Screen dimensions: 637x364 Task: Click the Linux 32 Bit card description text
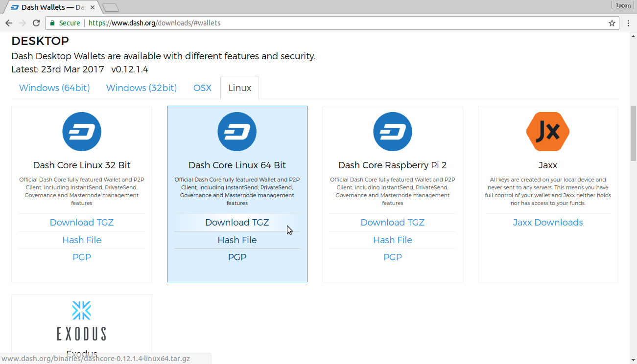coord(82,191)
